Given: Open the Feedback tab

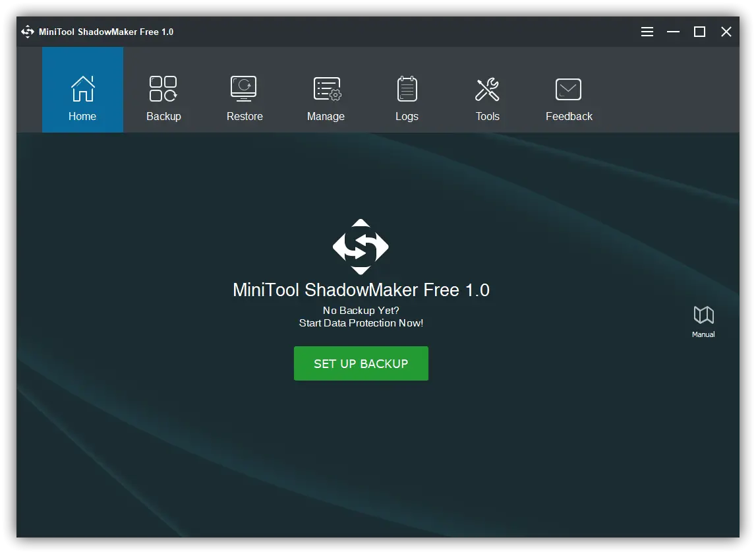Looking at the screenshot, I should 568,90.
